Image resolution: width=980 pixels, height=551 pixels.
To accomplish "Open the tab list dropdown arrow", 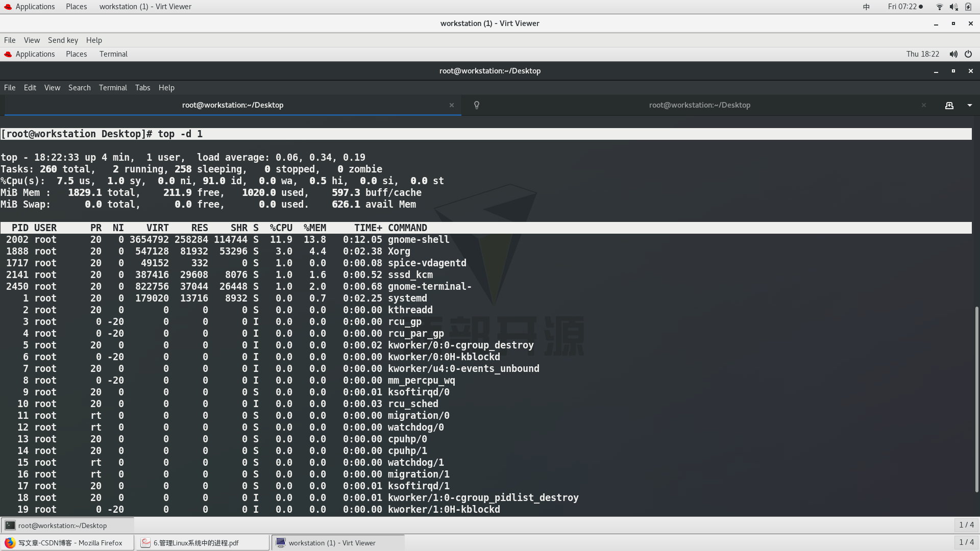I will [969, 105].
